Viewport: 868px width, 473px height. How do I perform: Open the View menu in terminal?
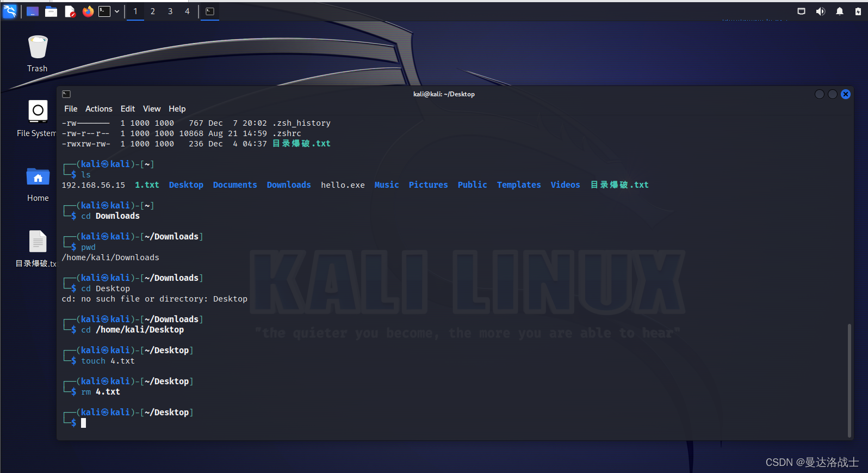[x=152, y=109]
